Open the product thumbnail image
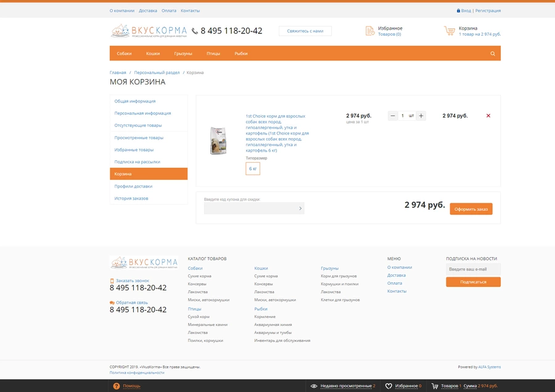 pos(218,141)
